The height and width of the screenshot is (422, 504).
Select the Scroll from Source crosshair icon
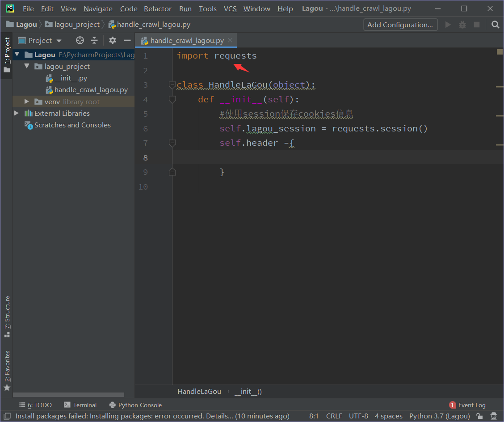(80, 40)
